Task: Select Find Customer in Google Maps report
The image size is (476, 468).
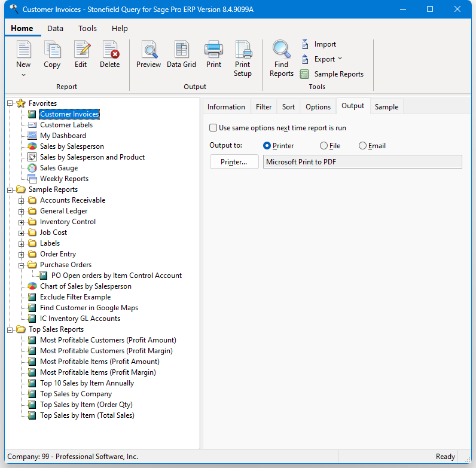Action: click(89, 308)
